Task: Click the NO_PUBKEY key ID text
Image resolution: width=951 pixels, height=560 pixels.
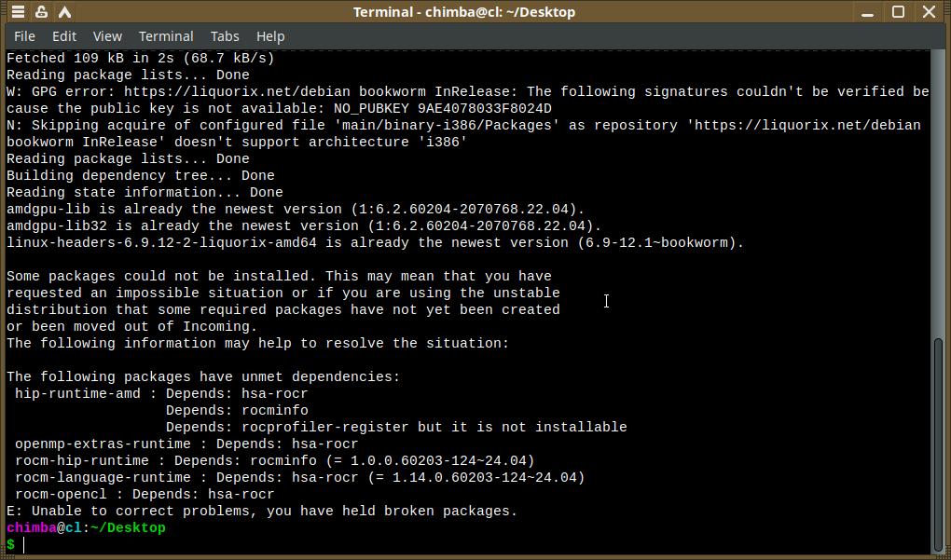Action: (485, 108)
